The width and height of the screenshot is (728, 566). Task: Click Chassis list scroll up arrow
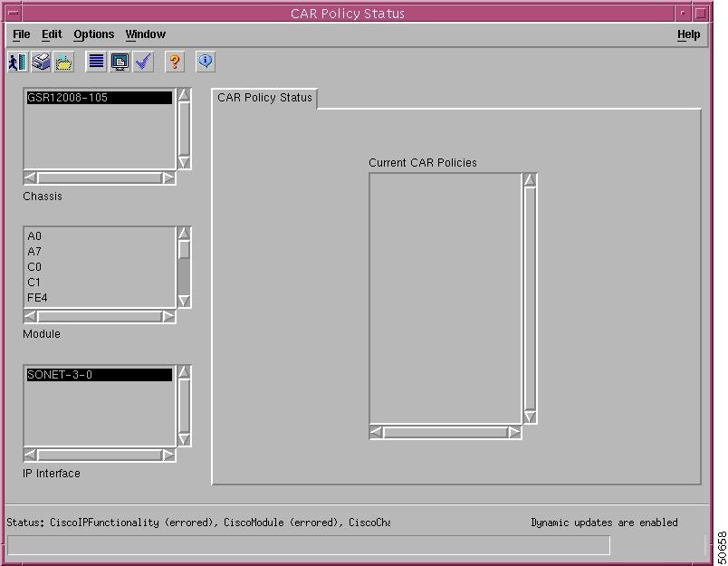pyautogui.click(x=185, y=95)
